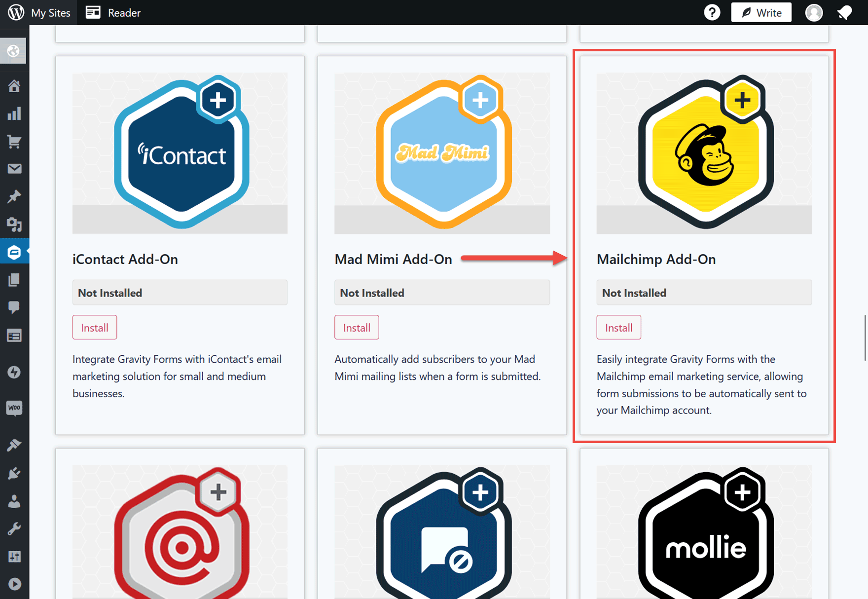The height and width of the screenshot is (599, 868).
Task: Click the iContact Add-On logo thumbnail
Action: click(180, 153)
